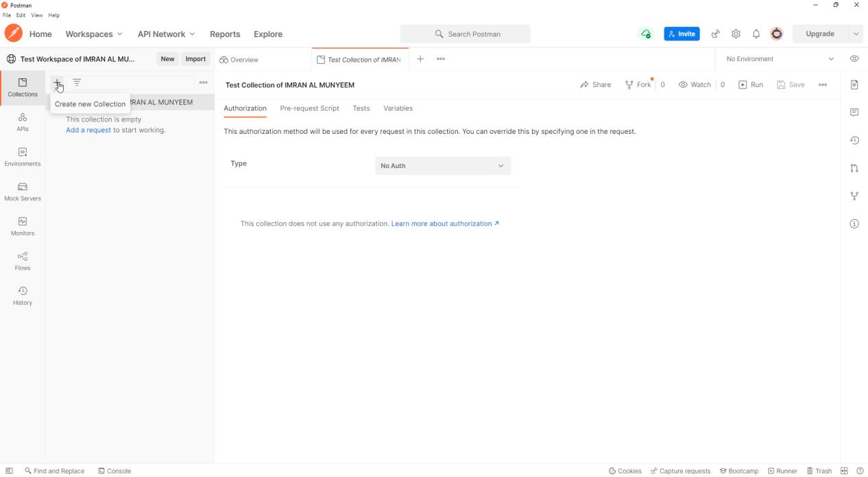Open the comments icon in right sidebar
The image size is (868, 477).
point(854,113)
